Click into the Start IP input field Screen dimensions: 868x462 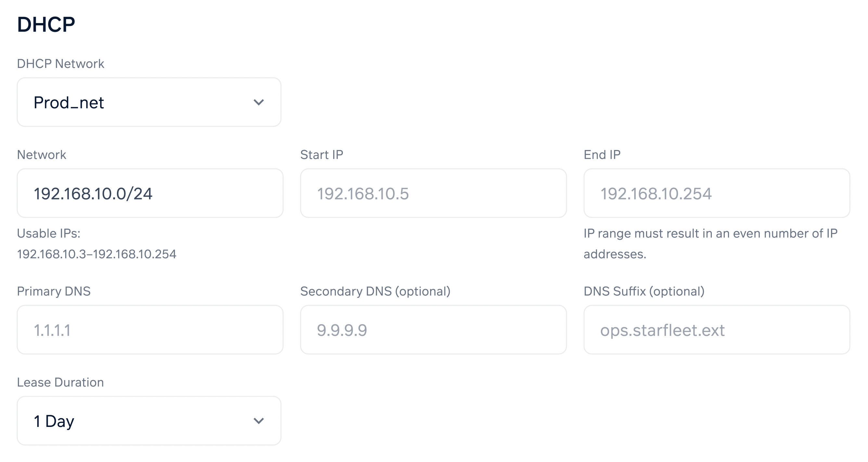[433, 193]
